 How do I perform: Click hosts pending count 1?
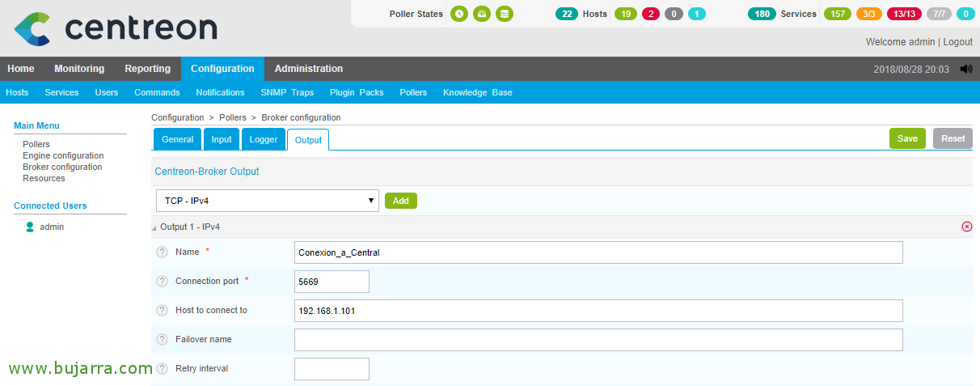coord(697,14)
